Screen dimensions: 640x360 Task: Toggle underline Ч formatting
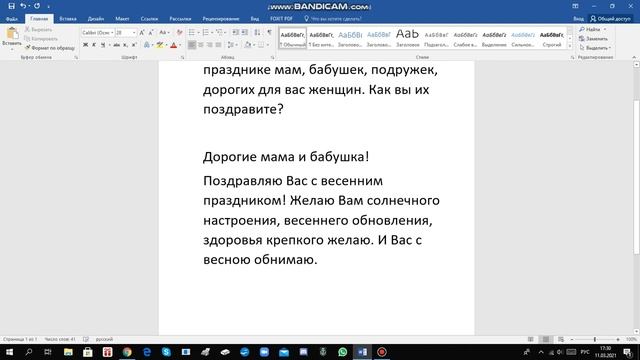click(x=103, y=45)
